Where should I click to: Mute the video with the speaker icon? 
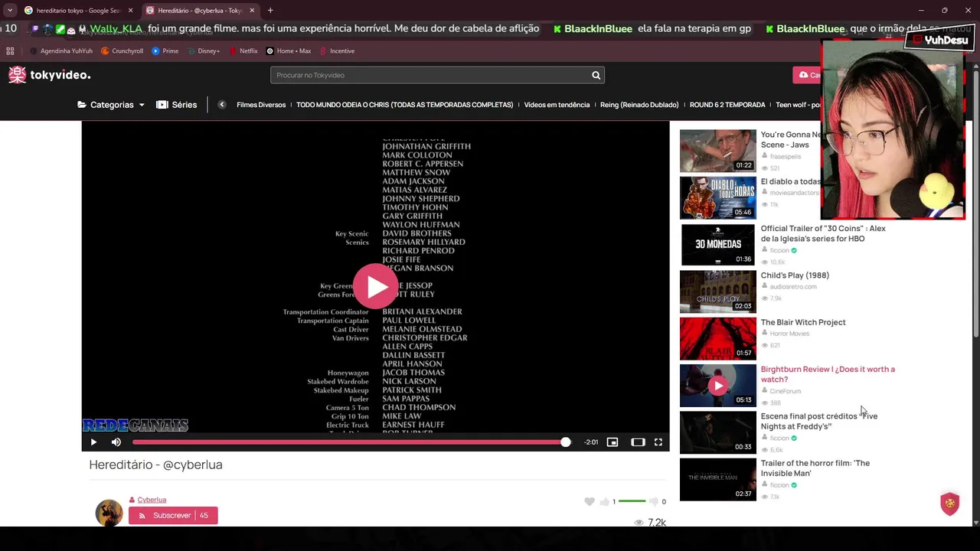(x=116, y=442)
